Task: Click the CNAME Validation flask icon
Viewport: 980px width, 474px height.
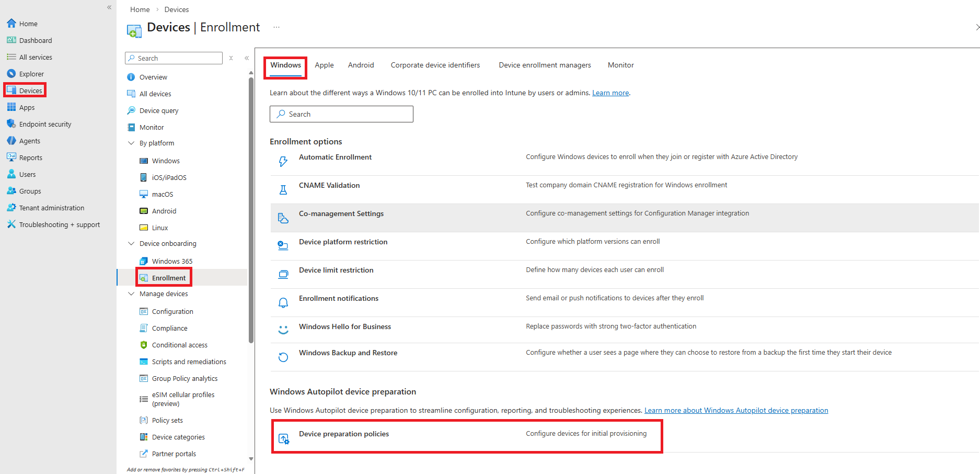Action: [283, 190]
